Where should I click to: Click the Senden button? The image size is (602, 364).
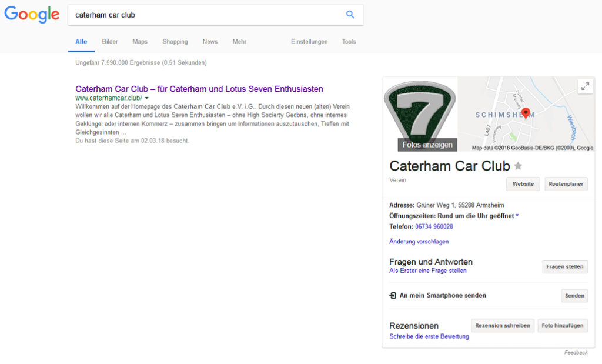574,296
